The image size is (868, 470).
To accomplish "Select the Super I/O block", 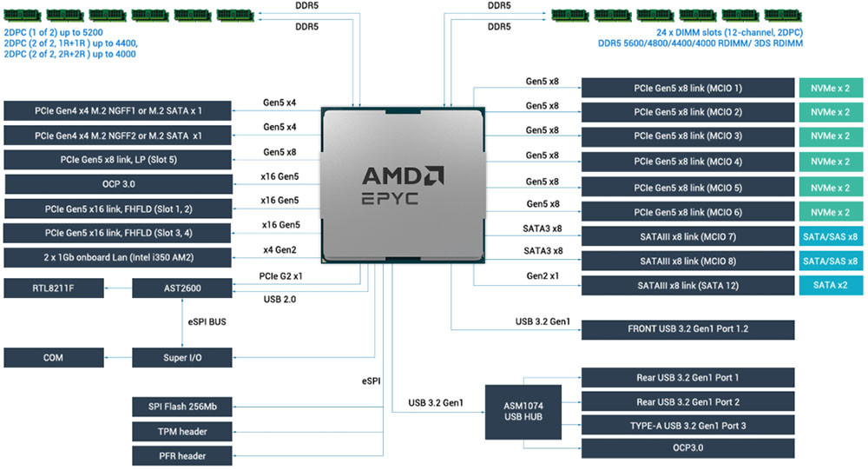I will (182, 357).
